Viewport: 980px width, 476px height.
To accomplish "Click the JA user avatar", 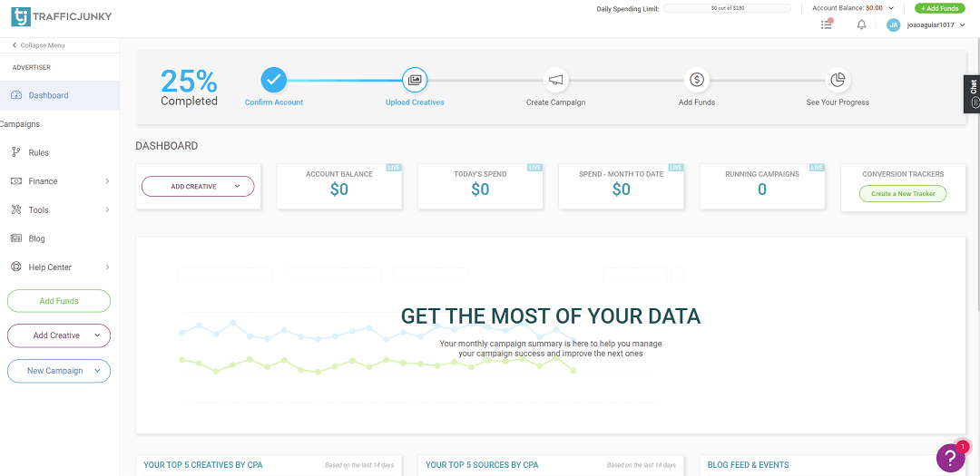I will pyautogui.click(x=894, y=25).
